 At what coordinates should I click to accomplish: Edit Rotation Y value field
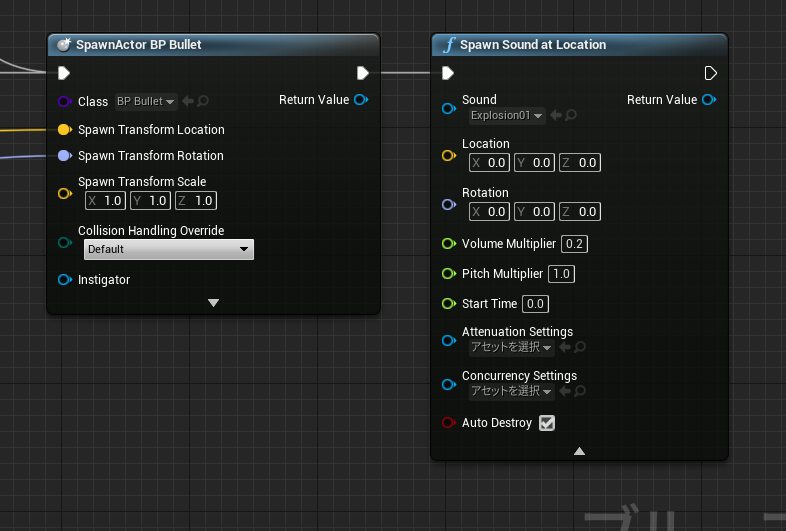tap(534, 212)
